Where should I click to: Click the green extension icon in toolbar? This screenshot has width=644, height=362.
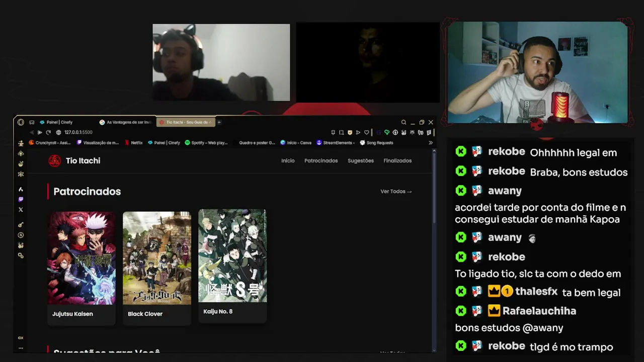386,132
